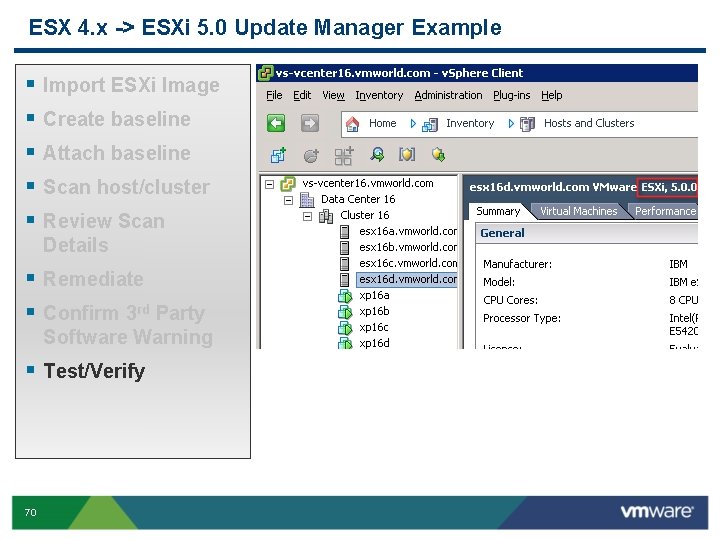Click the host icon beside esx16a.vmworld.com
Viewport: 720px width, 540px height.
coord(344,232)
